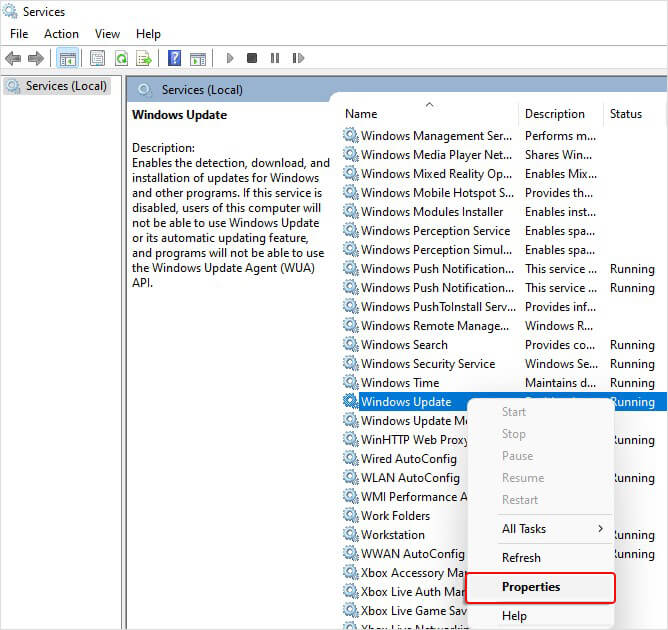Select the WinHTTP Web Proxy row

pyautogui.click(x=414, y=440)
